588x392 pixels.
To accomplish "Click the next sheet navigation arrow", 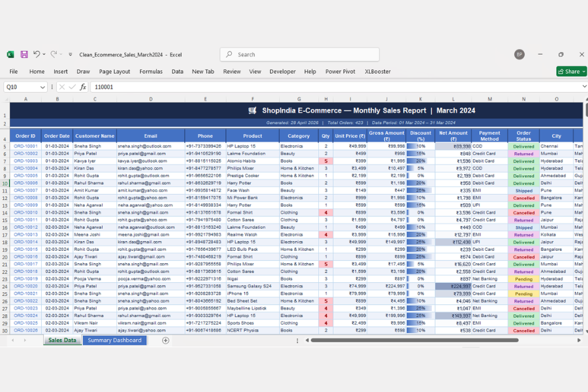I will pos(25,340).
